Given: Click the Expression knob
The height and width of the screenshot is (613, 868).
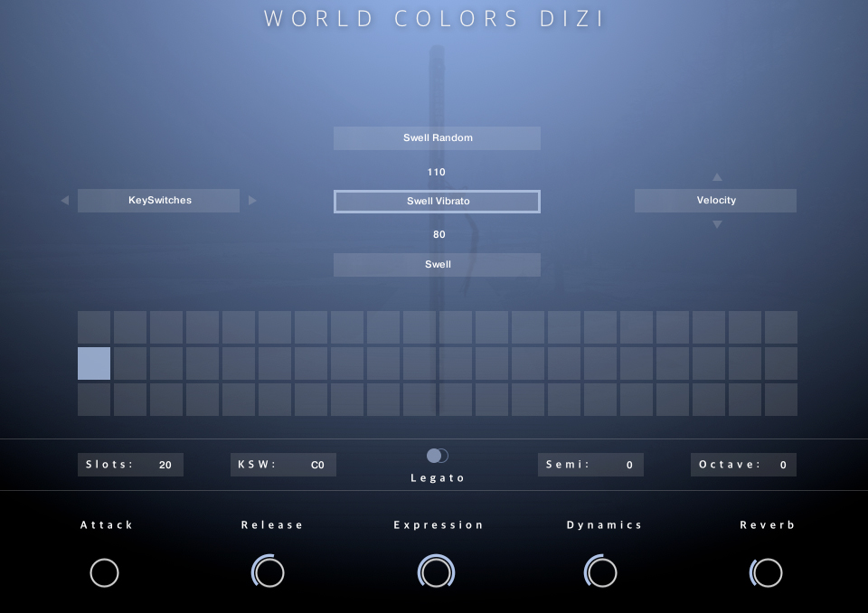Looking at the screenshot, I should click(x=437, y=572).
